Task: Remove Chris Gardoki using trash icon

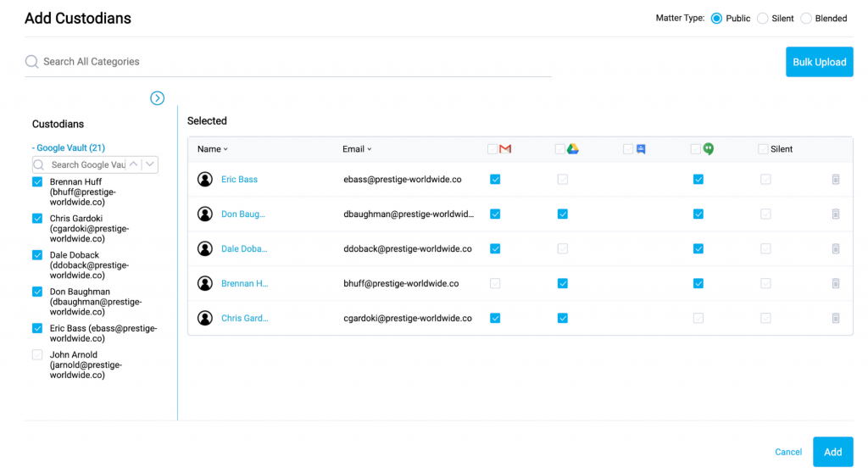Action: (836, 318)
